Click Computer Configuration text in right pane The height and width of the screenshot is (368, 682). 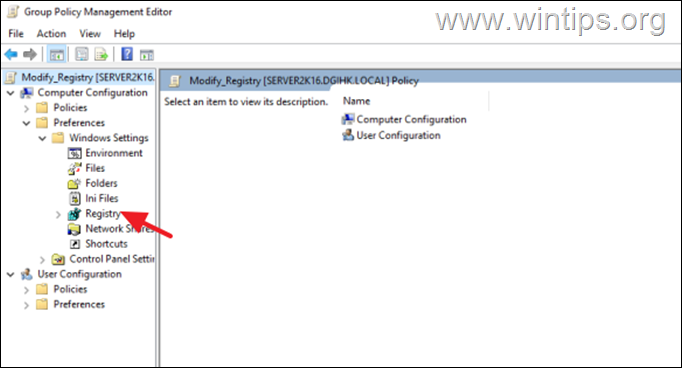(411, 119)
